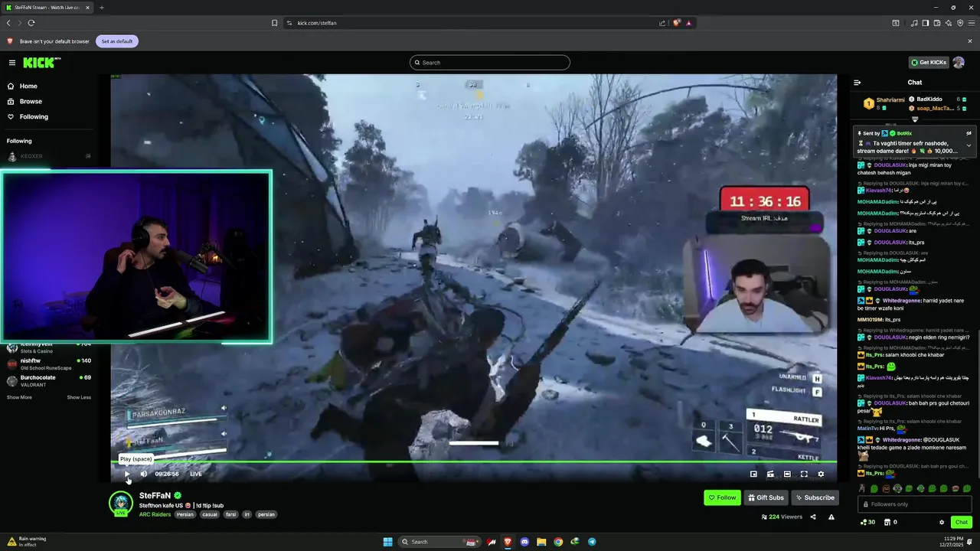Expand recommended list with Show More
The width and height of the screenshot is (980, 551).
coord(19,397)
